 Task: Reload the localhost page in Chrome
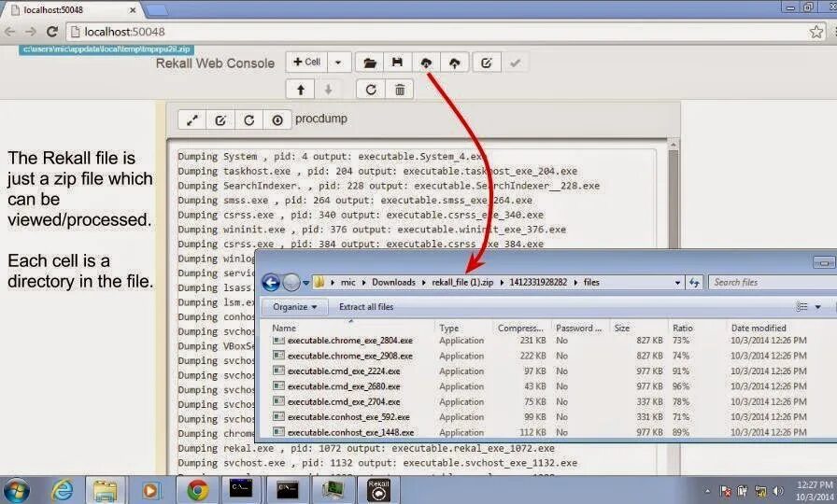(51, 32)
